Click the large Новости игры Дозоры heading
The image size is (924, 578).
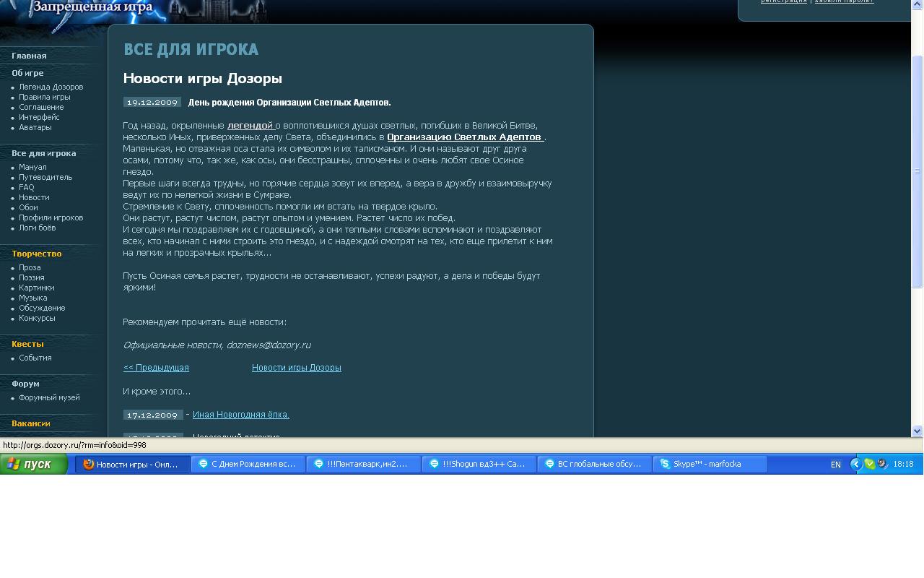tap(203, 78)
